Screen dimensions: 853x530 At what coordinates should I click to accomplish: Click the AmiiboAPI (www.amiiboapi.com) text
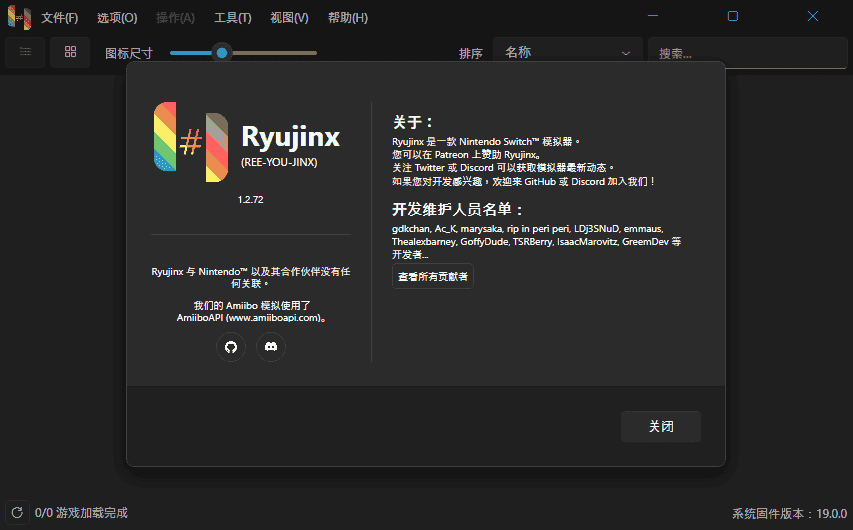(x=251, y=318)
